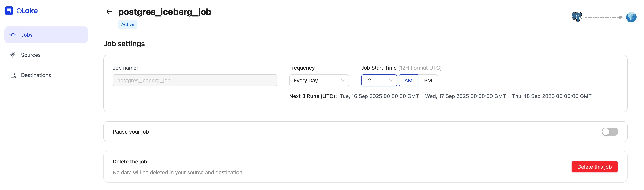Select AM for job start time
Image resolution: width=644 pixels, height=190 pixels.
(x=408, y=80)
